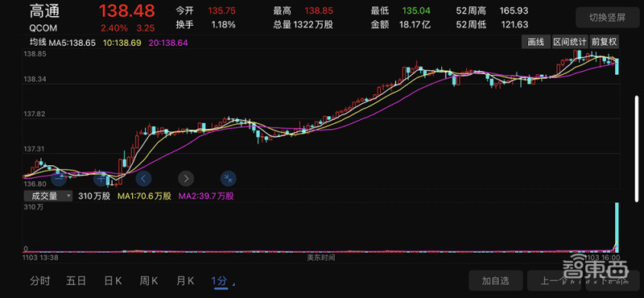Click the 最高 value 138.85

point(319,11)
